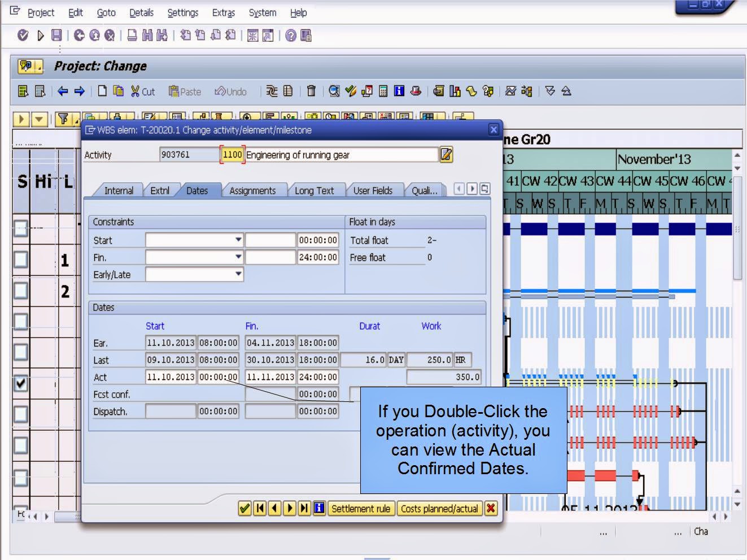Uncheck the ticked checkbox in the S column
Image resolution: width=747 pixels, height=560 pixels.
click(20, 383)
